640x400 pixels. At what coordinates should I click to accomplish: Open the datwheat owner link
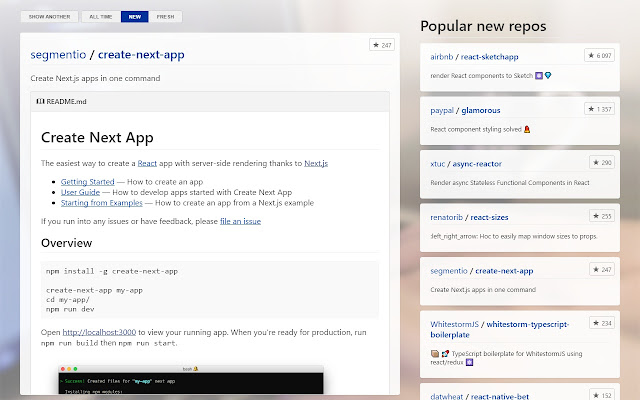(447, 396)
